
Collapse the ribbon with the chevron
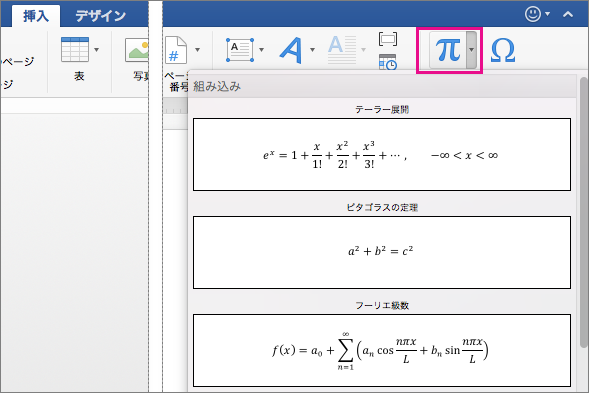pyautogui.click(x=568, y=15)
